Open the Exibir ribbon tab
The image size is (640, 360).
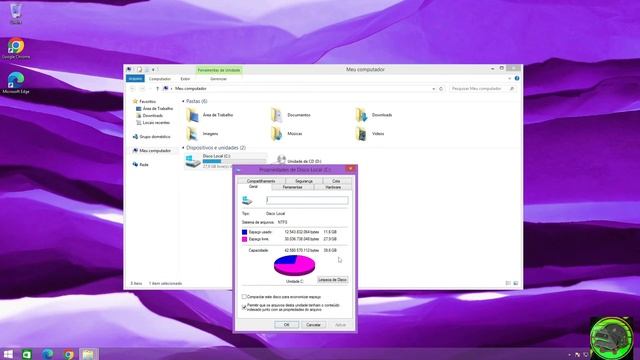click(x=185, y=79)
